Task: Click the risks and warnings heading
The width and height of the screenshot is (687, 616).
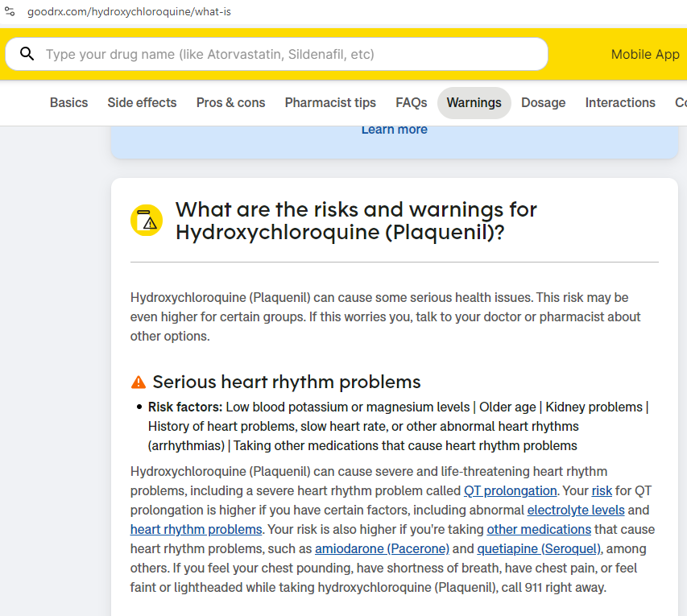Action: click(x=356, y=221)
